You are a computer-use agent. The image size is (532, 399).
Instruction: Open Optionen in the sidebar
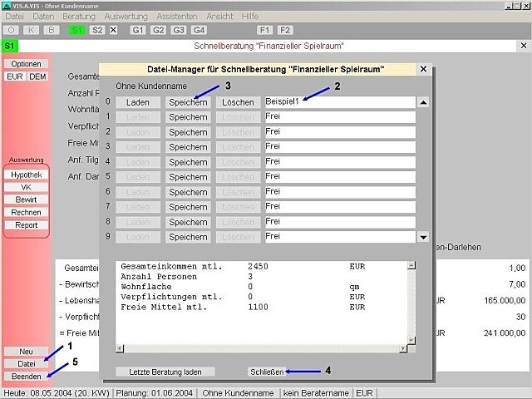click(x=26, y=64)
